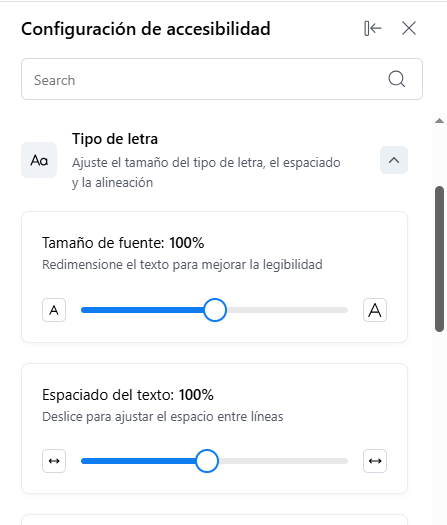Click the gray track of text spacing slider
This screenshot has height=525, width=447.
point(283,461)
